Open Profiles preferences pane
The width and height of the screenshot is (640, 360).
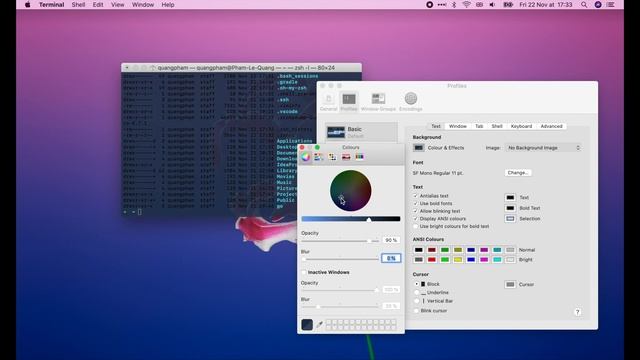point(349,102)
